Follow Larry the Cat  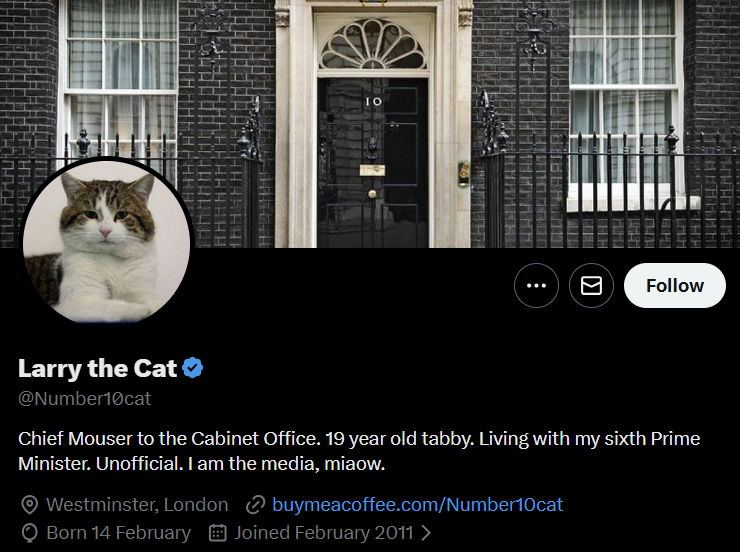[x=675, y=286]
